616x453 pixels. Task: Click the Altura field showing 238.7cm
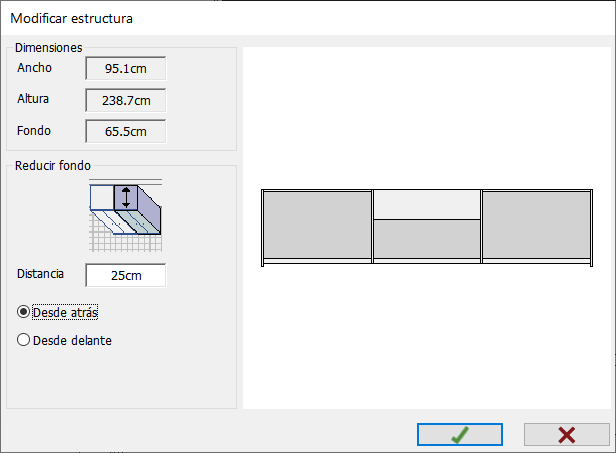pos(126,100)
